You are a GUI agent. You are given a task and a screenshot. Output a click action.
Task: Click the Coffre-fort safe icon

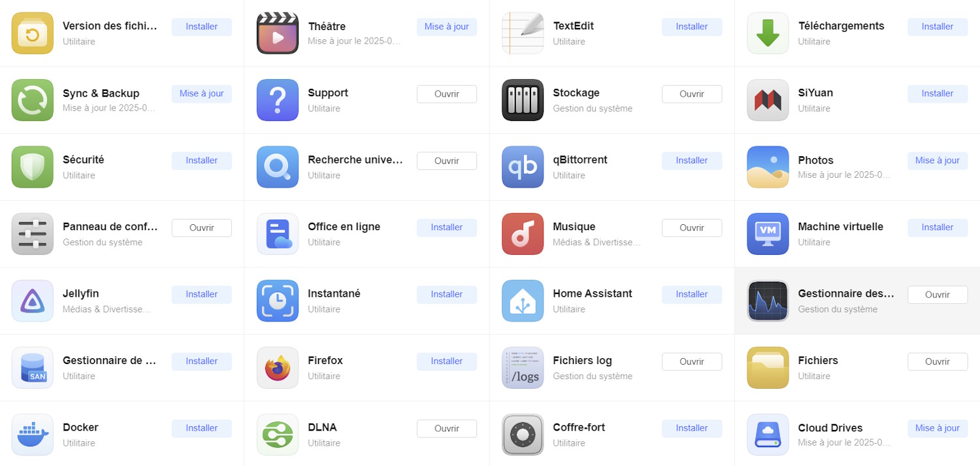click(x=523, y=435)
